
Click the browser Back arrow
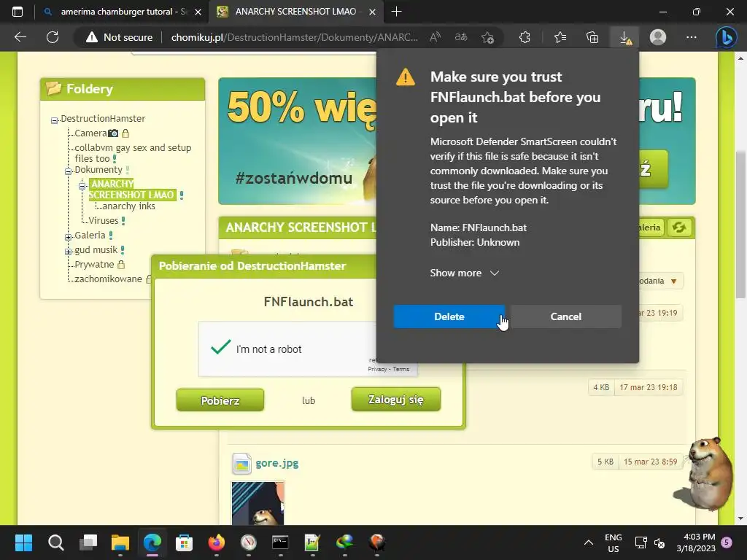click(20, 37)
